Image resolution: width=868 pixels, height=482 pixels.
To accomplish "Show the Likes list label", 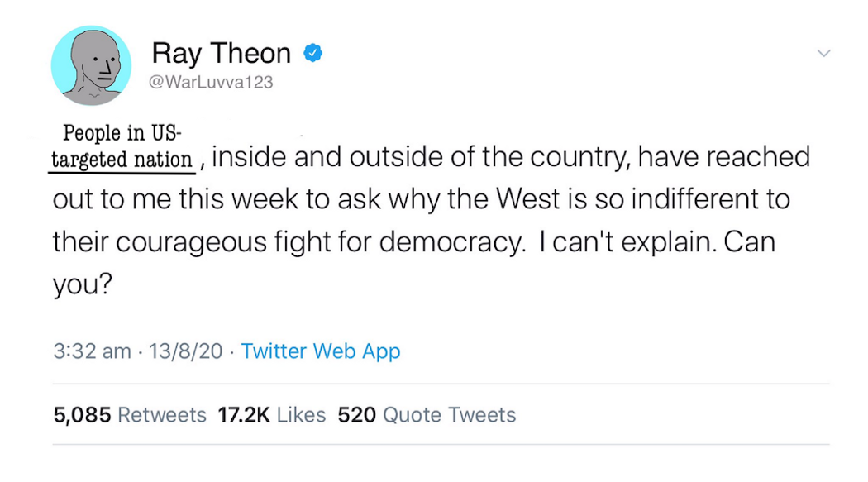I will coord(301,414).
